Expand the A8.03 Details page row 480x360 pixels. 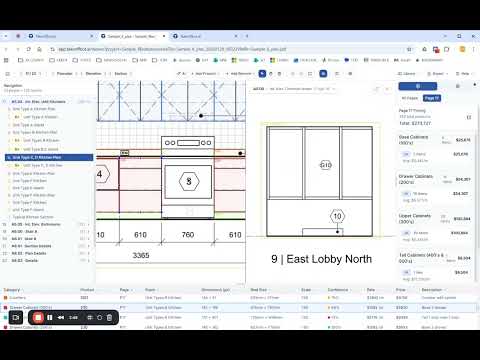pos(88,261)
